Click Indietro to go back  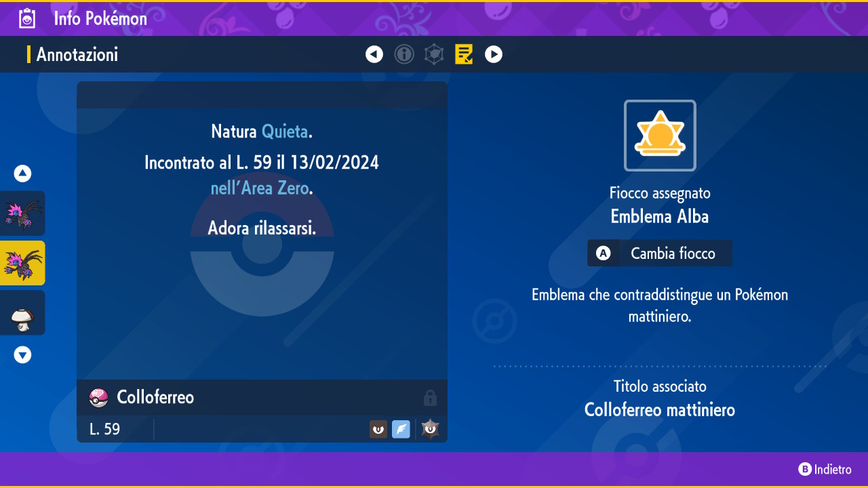click(x=825, y=469)
